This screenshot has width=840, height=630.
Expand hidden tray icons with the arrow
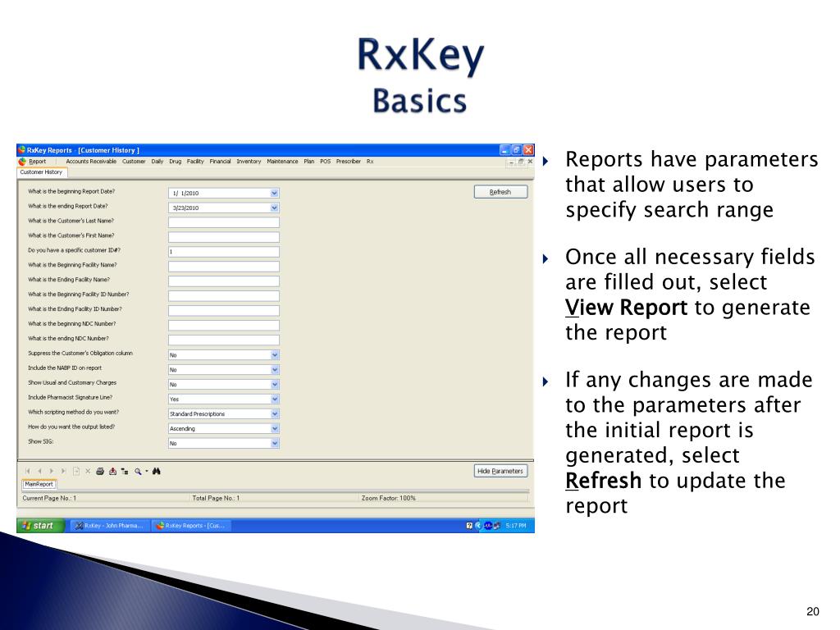click(478, 526)
